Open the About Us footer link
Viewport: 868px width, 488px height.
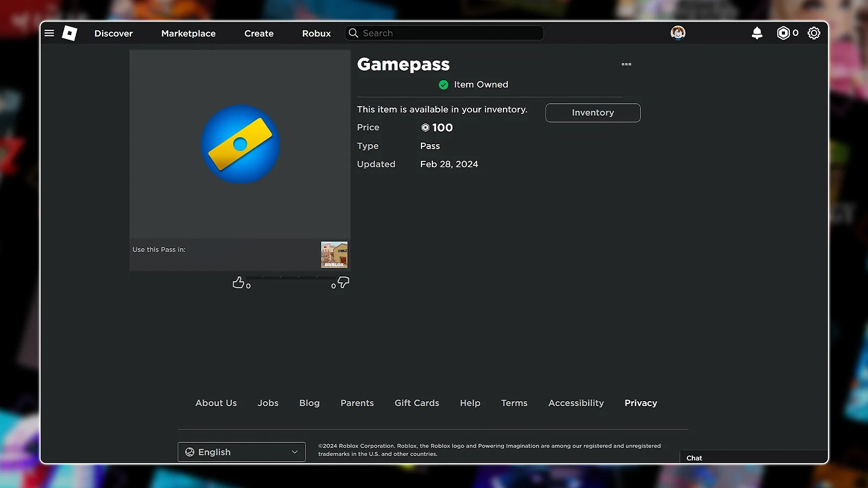click(216, 403)
